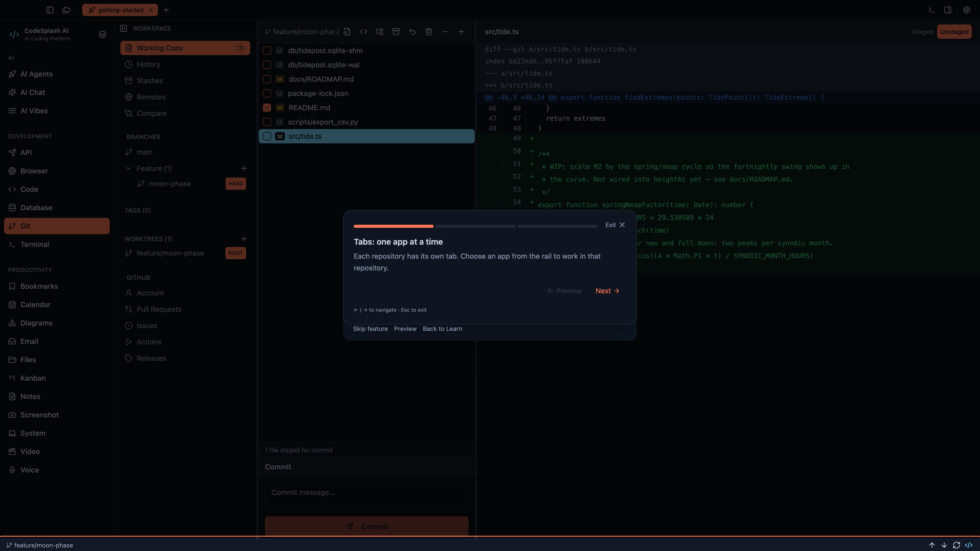Switch diff view to Staged
The height and width of the screenshot is (551, 980).
tap(922, 32)
